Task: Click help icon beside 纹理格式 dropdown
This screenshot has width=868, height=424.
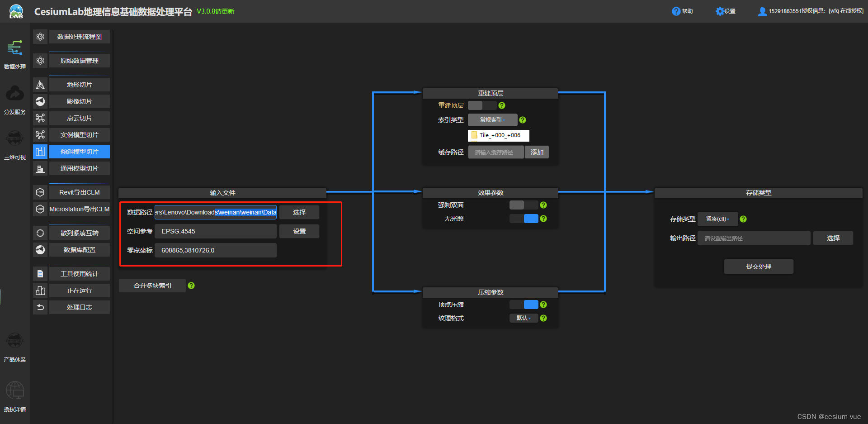Action: [x=543, y=318]
